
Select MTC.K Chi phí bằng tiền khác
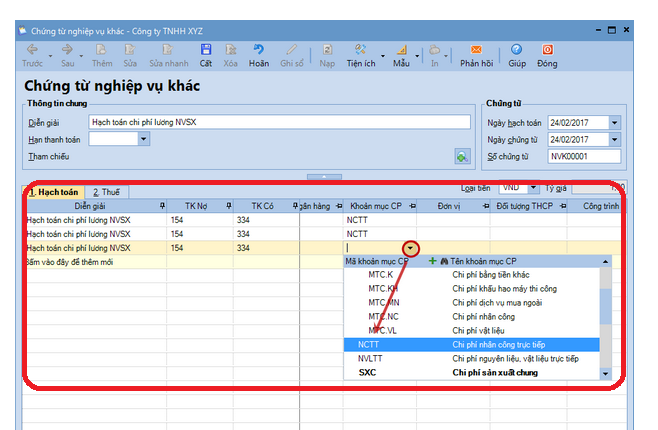(x=472, y=275)
